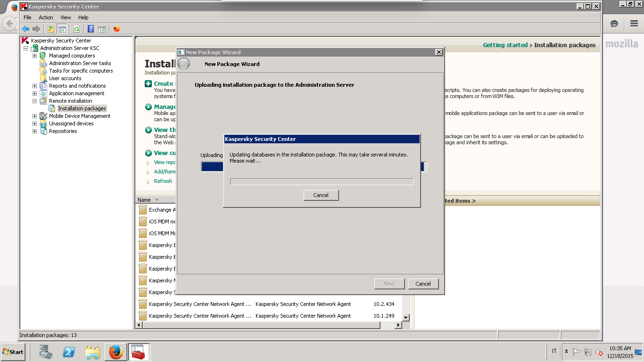Open the Help menu
Image resolution: width=644 pixels, height=362 pixels.
(83, 17)
